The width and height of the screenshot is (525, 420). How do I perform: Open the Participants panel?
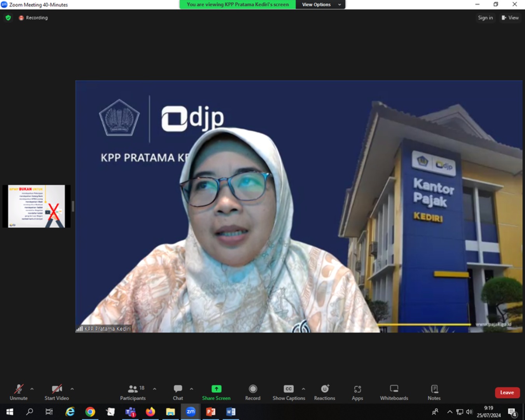(133, 392)
